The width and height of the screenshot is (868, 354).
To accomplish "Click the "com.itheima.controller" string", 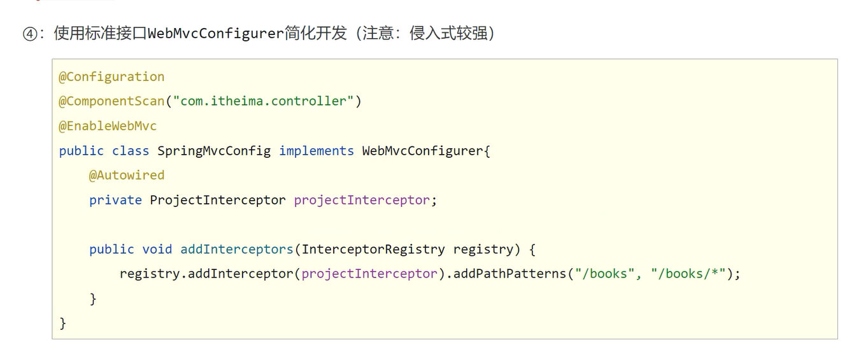I will [x=264, y=101].
